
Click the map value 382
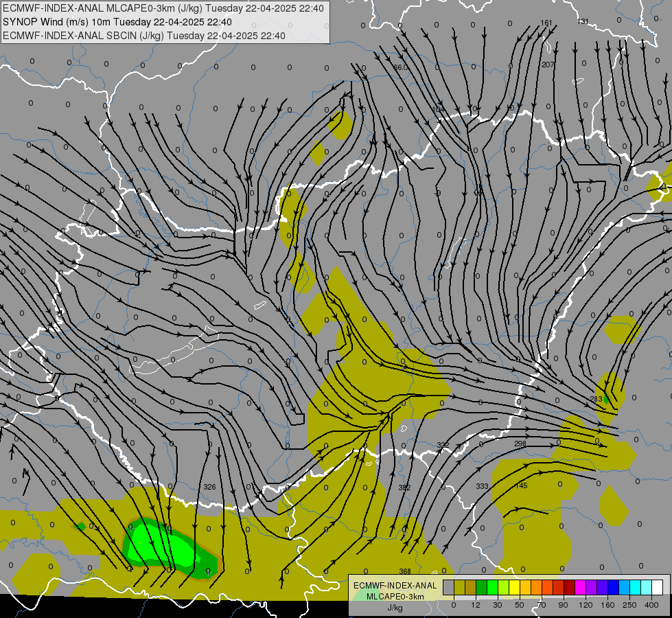coord(404,488)
